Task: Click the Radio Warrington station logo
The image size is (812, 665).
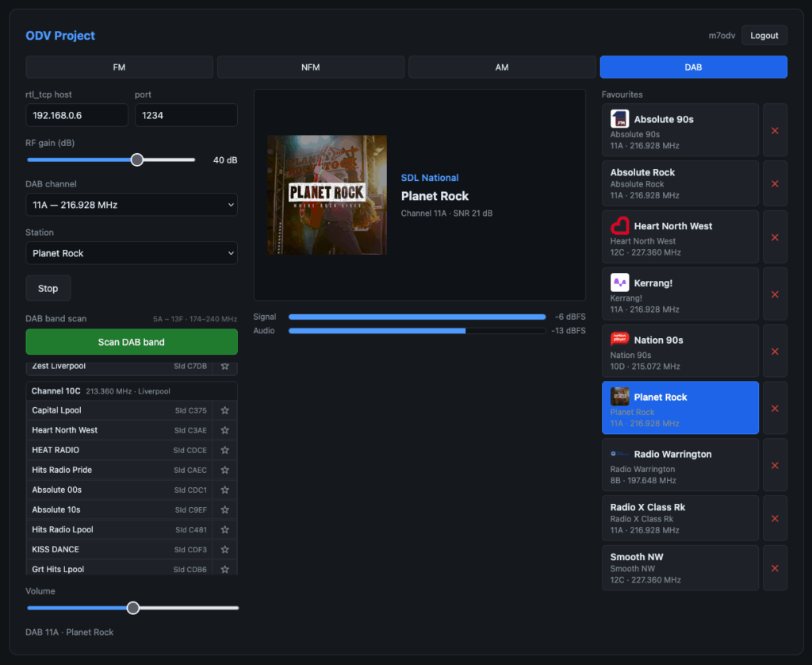Action: [x=619, y=454]
